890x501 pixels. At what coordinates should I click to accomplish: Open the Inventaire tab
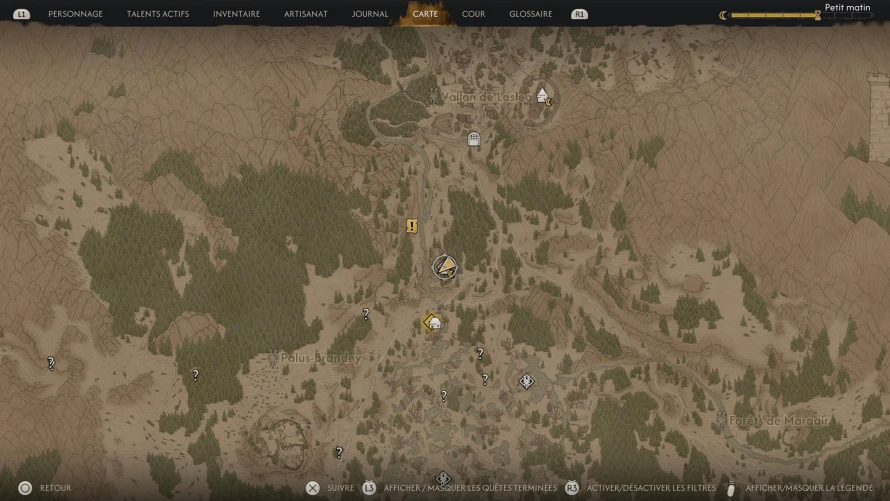point(236,14)
